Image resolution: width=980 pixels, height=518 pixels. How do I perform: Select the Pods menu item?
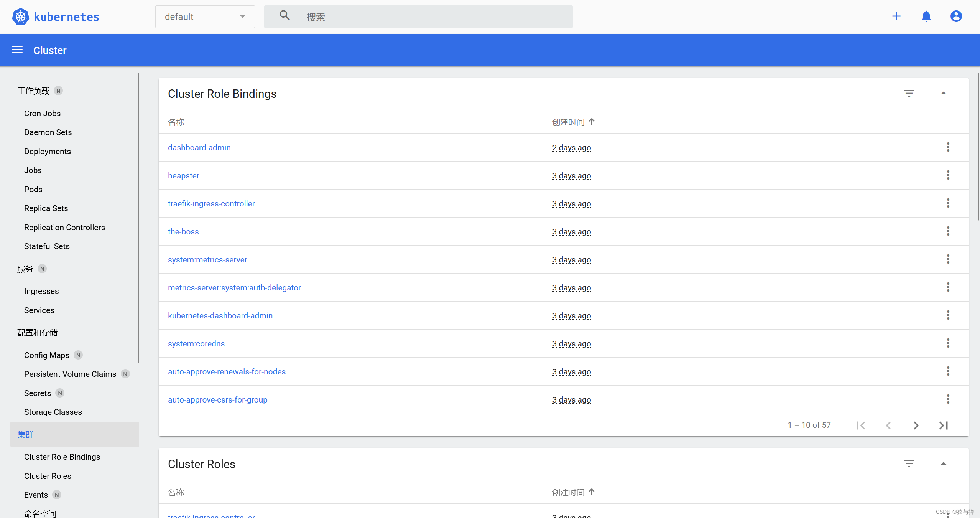click(33, 189)
